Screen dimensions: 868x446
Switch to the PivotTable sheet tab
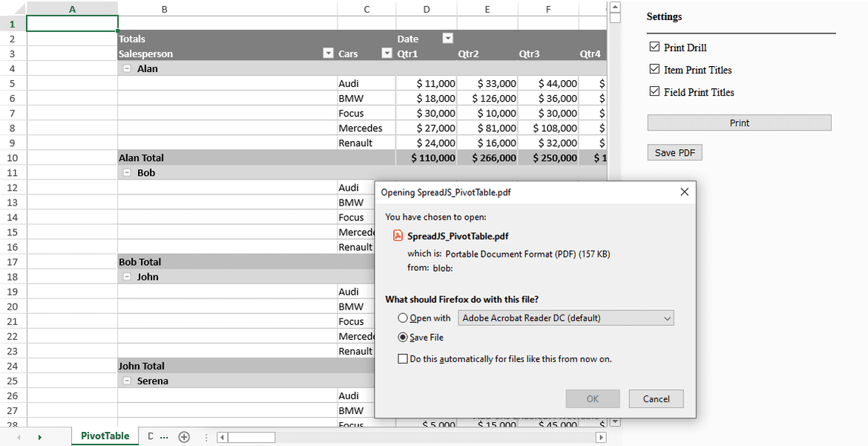104,436
